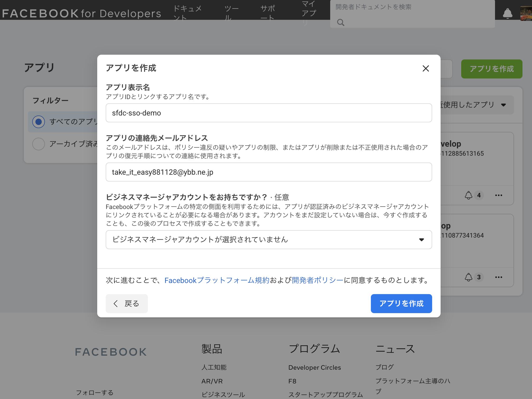The image size is (532, 399).
Task: Open the ビジネスツール footer link
Action: (x=223, y=395)
